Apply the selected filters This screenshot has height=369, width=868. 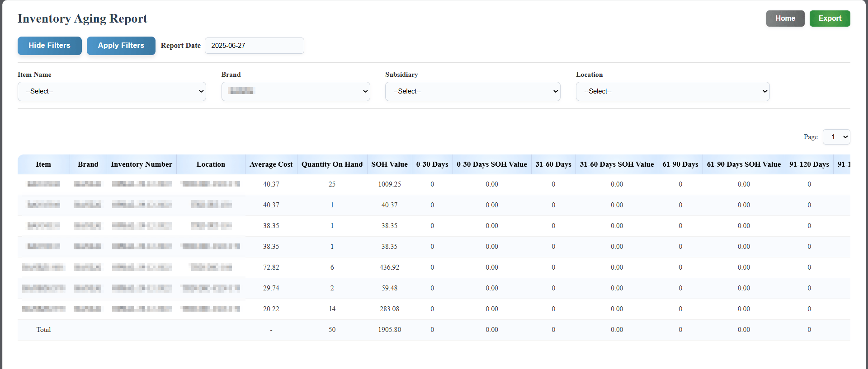point(121,46)
